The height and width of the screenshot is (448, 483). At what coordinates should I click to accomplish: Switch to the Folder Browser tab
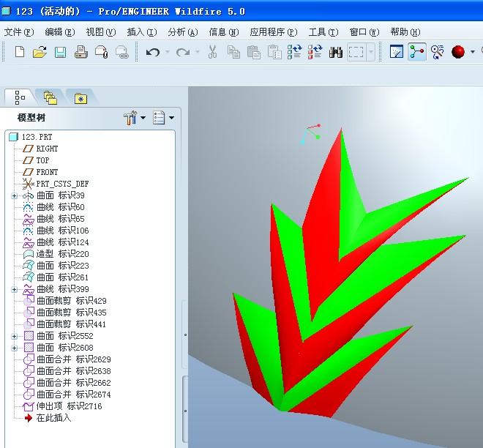[x=50, y=98]
